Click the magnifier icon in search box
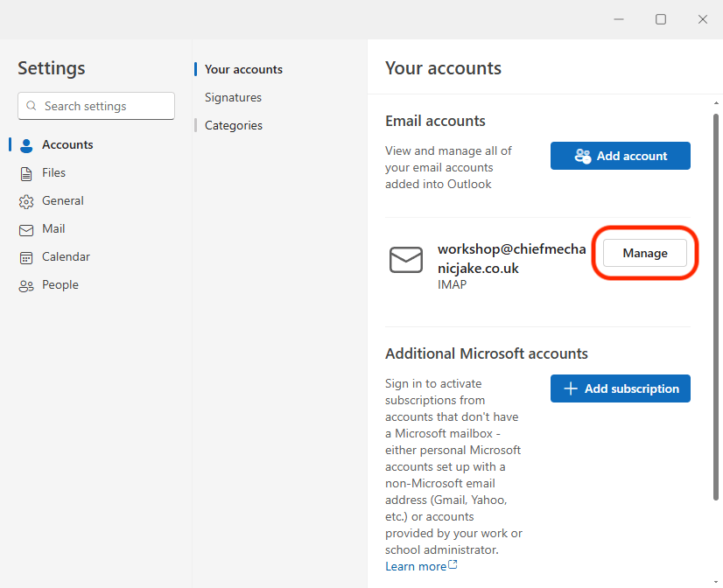 [32, 106]
